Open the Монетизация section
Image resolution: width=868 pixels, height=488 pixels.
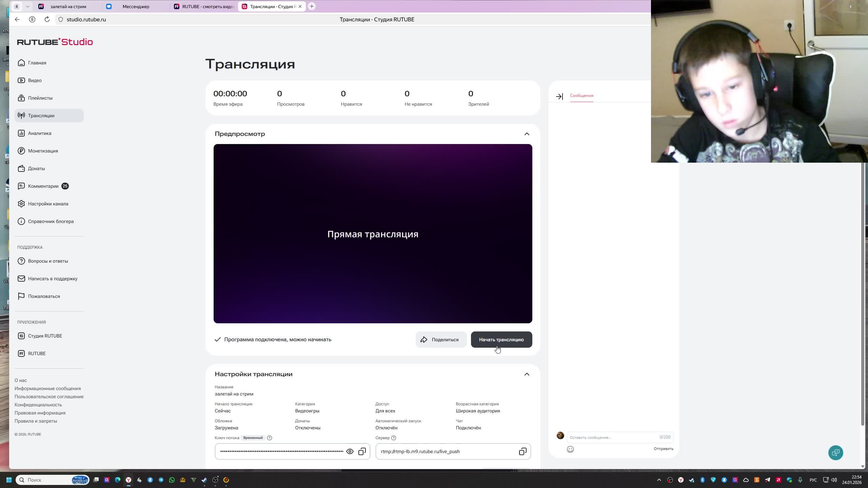click(x=43, y=151)
